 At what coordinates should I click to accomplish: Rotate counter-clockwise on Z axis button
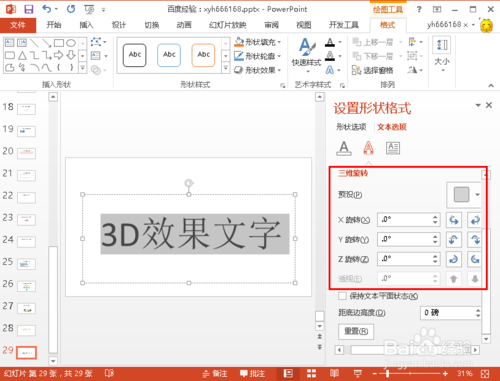click(475, 259)
